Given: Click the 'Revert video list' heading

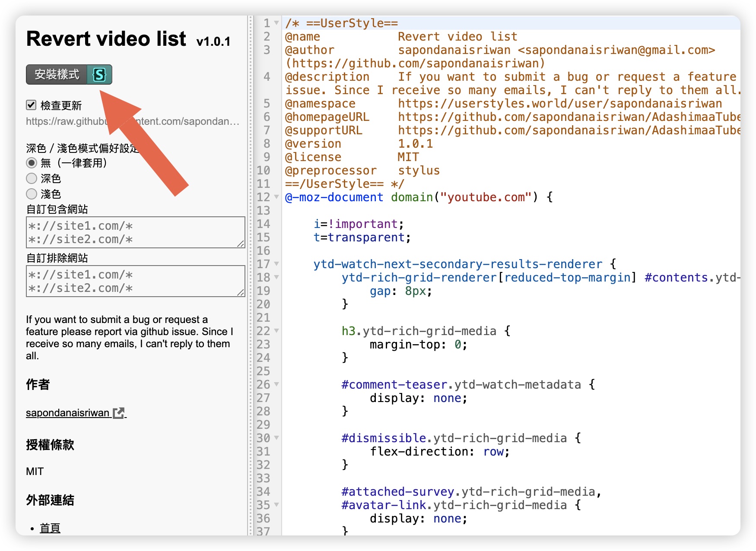Looking at the screenshot, I should click(x=106, y=39).
